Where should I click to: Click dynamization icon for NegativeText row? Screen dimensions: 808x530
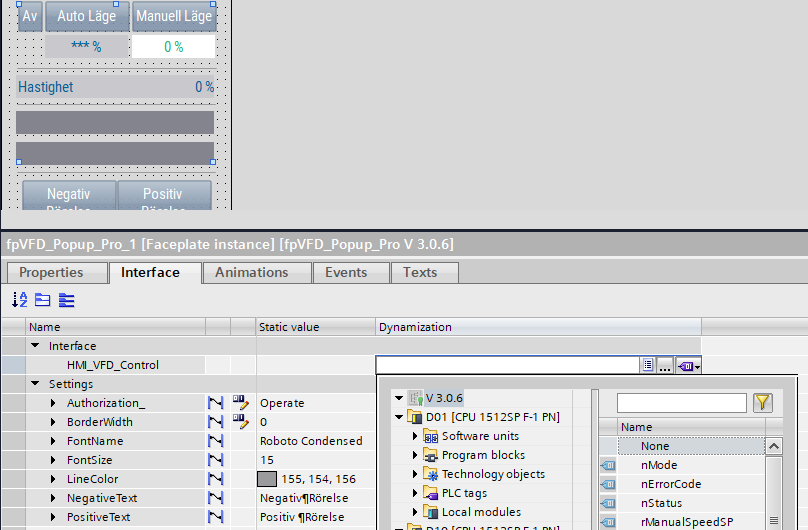tap(215, 498)
